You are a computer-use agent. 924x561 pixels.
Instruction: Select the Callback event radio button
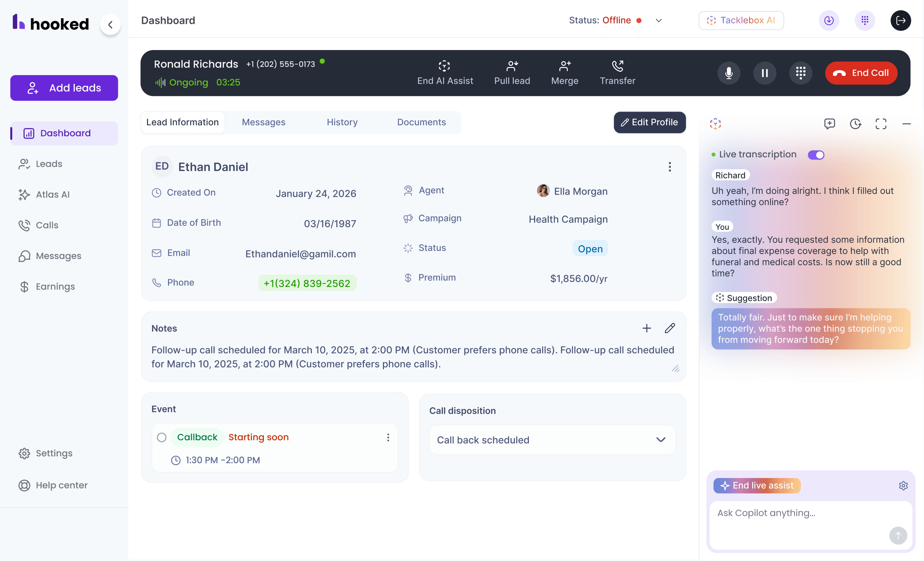point(162,437)
